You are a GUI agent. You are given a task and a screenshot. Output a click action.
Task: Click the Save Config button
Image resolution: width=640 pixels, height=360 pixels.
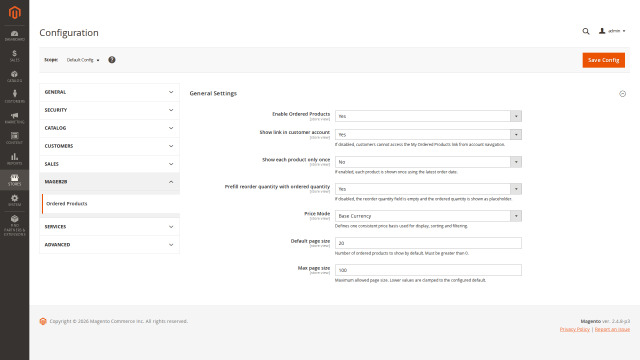click(604, 60)
